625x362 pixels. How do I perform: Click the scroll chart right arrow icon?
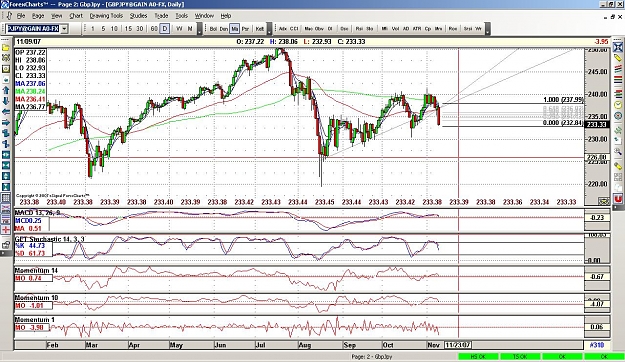[6, 123]
